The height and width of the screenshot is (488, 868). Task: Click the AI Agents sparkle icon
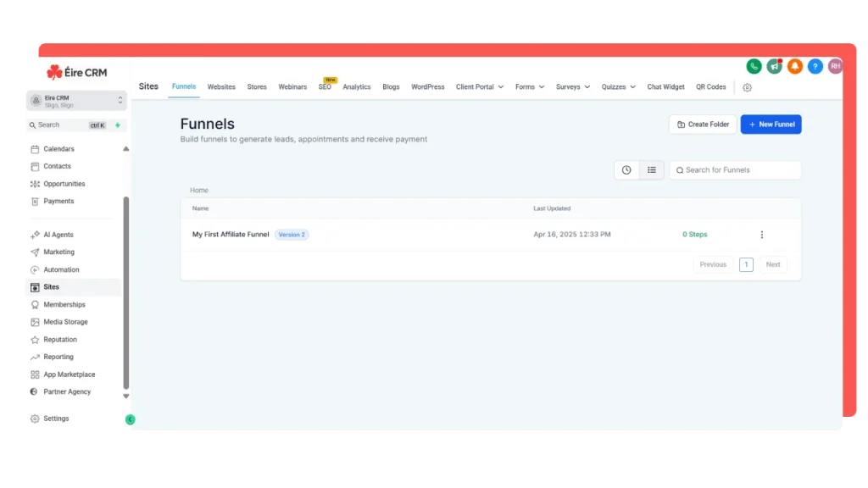pyautogui.click(x=35, y=235)
